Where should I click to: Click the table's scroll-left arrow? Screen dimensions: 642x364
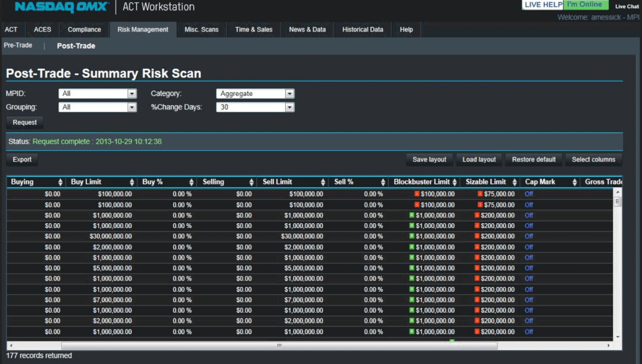[11, 346]
